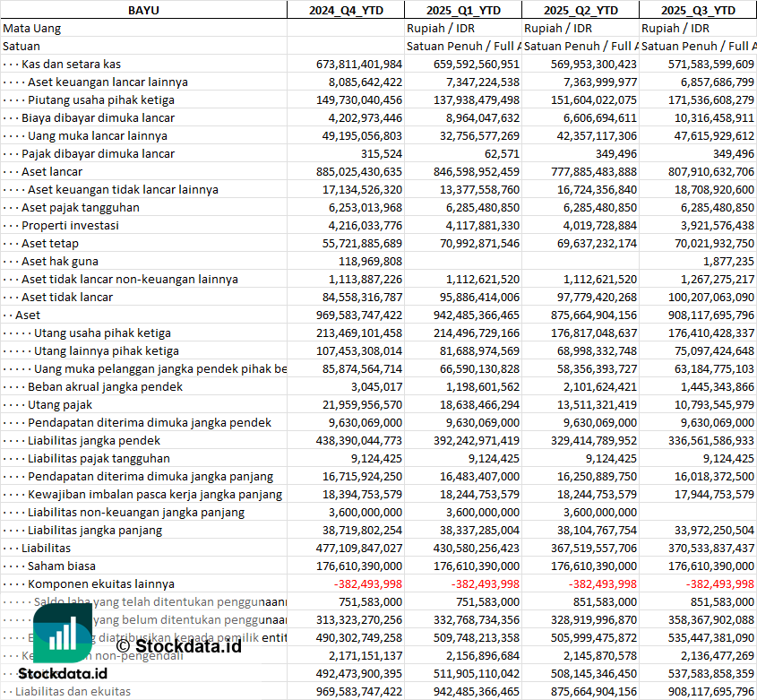
Task: Select the Piutang usaha pihak ketiga row label
Action: (100, 99)
